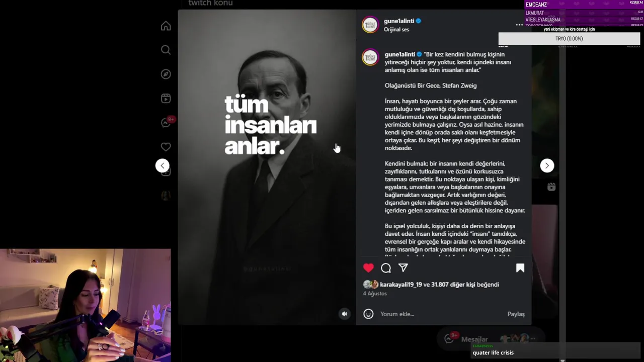Mute the video sound speaker button
The height and width of the screenshot is (362, 644).
tap(345, 314)
